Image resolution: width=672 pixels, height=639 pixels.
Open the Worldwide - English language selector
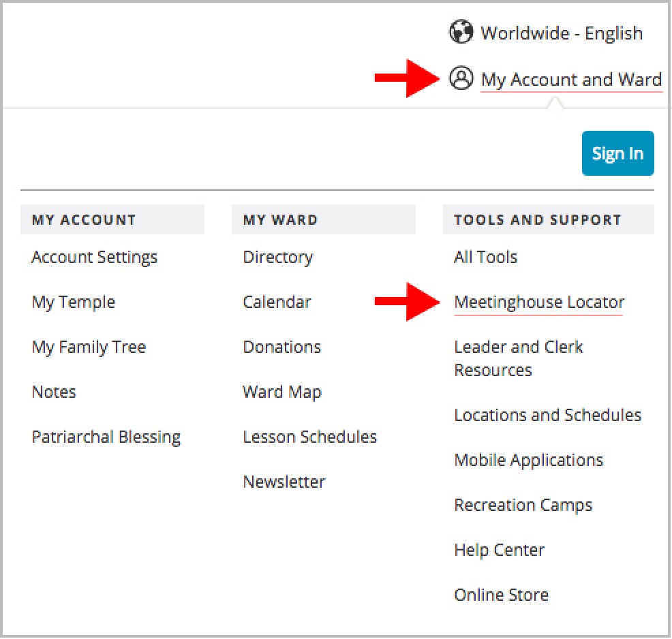(x=561, y=33)
